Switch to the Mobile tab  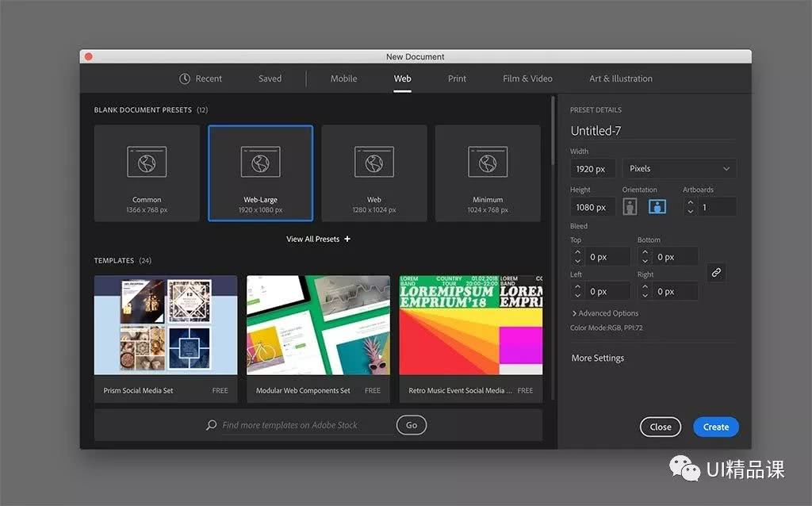pos(343,79)
